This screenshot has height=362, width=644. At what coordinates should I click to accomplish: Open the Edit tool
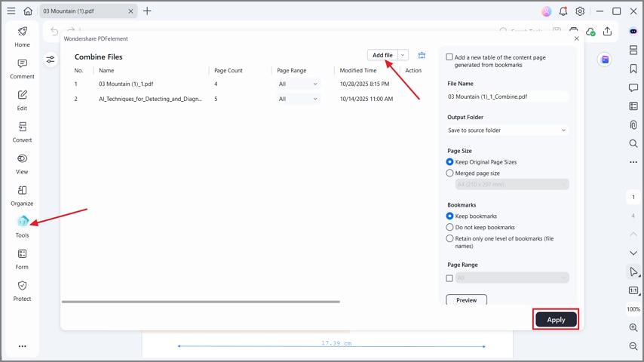[22, 100]
